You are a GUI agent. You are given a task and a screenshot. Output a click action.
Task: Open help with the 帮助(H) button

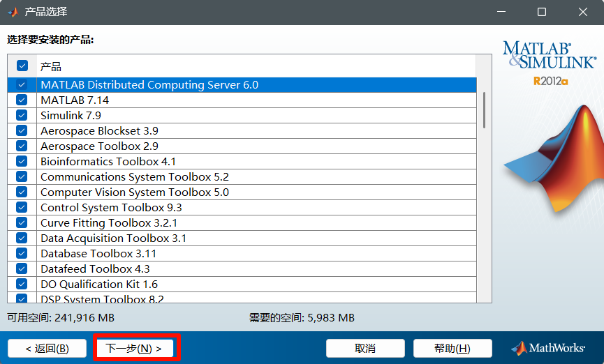pyautogui.click(x=452, y=349)
